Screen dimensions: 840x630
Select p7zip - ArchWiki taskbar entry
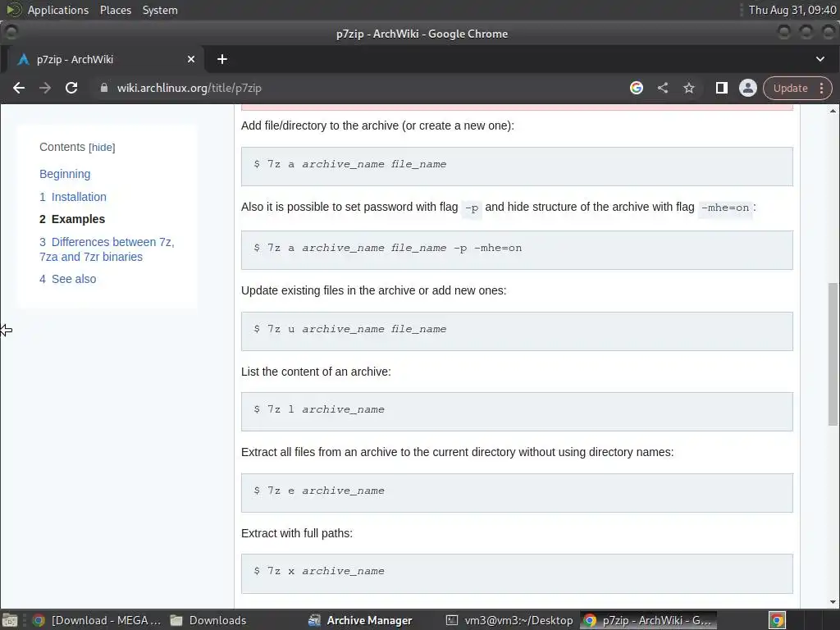click(647, 620)
